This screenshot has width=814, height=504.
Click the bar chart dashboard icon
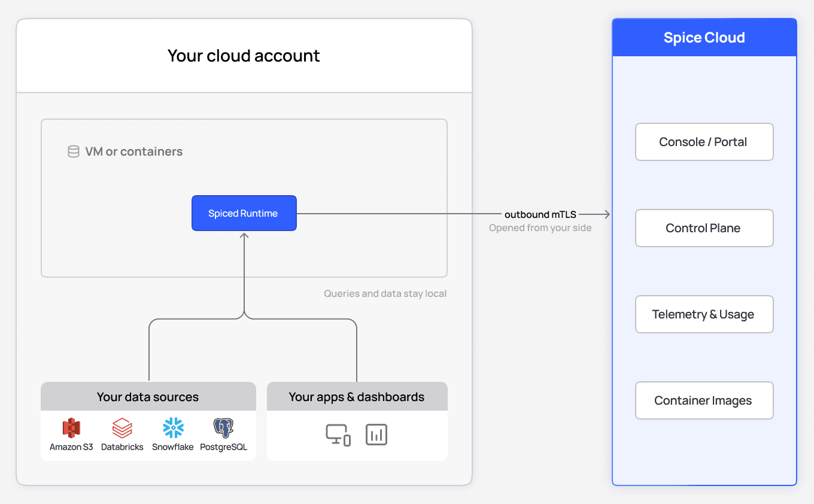[376, 435]
